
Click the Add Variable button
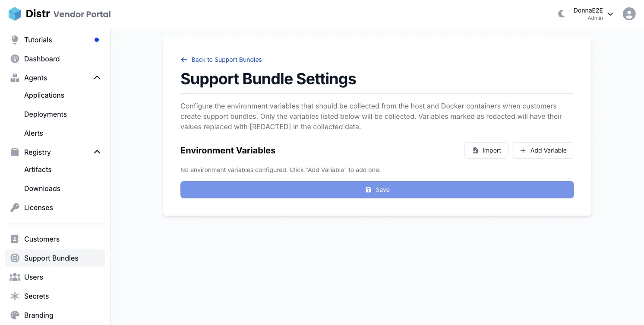(543, 150)
